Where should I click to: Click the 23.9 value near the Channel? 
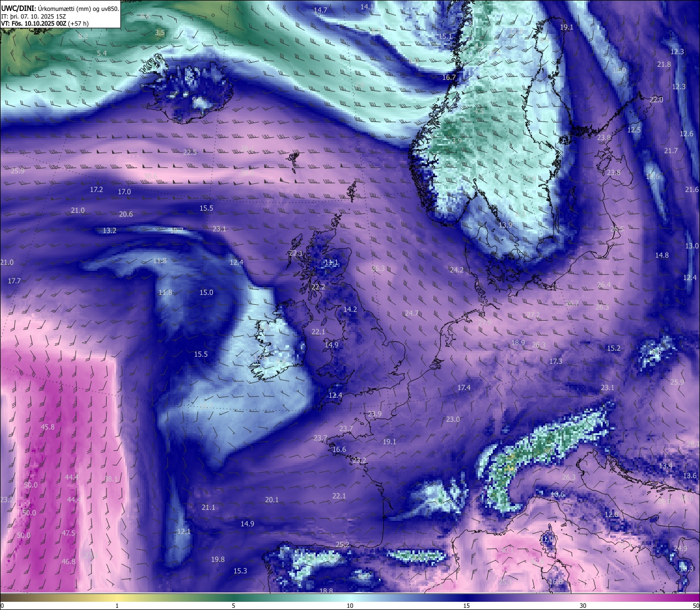pos(375,414)
